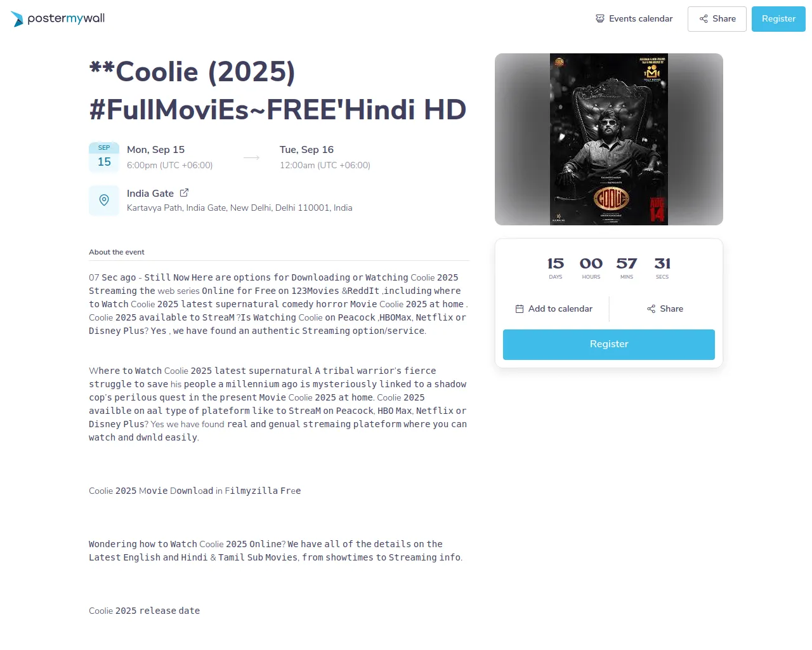Click the Register button in the top header
Image resolution: width=812 pixels, height=650 pixels.
pos(778,19)
